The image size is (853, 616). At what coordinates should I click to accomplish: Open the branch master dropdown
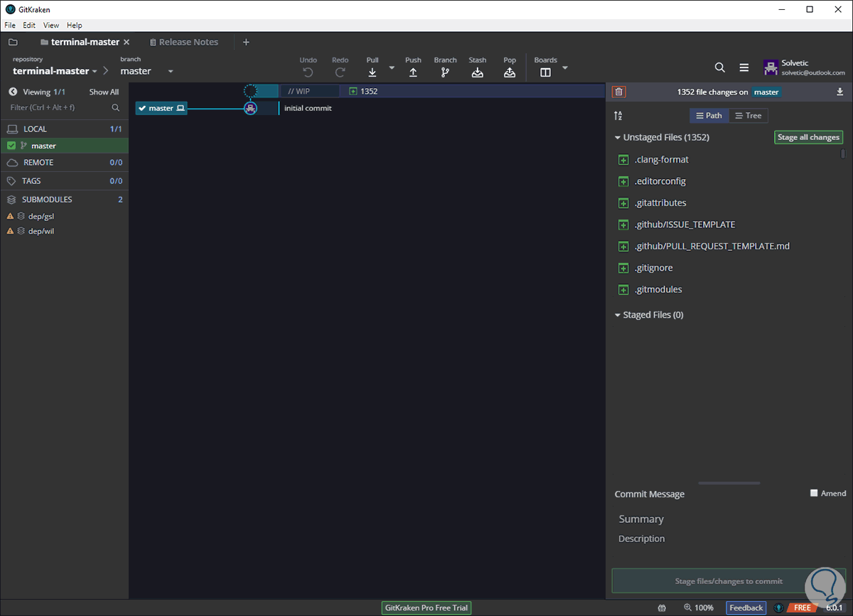(171, 71)
